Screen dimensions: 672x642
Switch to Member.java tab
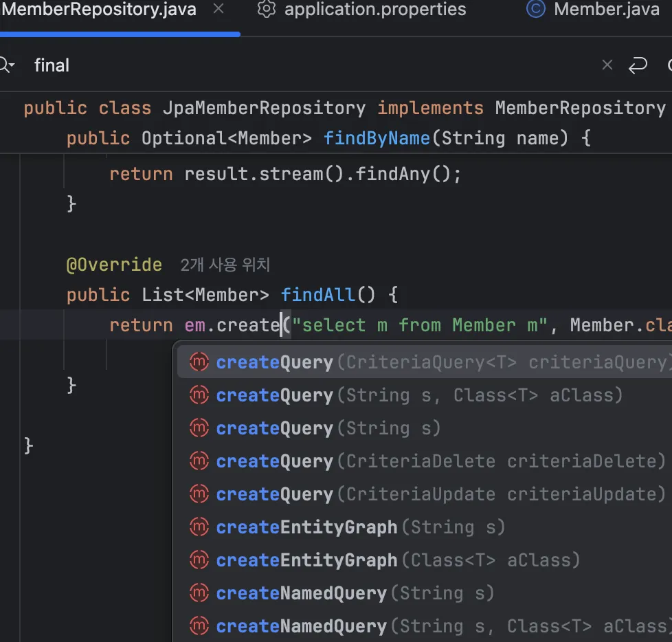[593, 10]
